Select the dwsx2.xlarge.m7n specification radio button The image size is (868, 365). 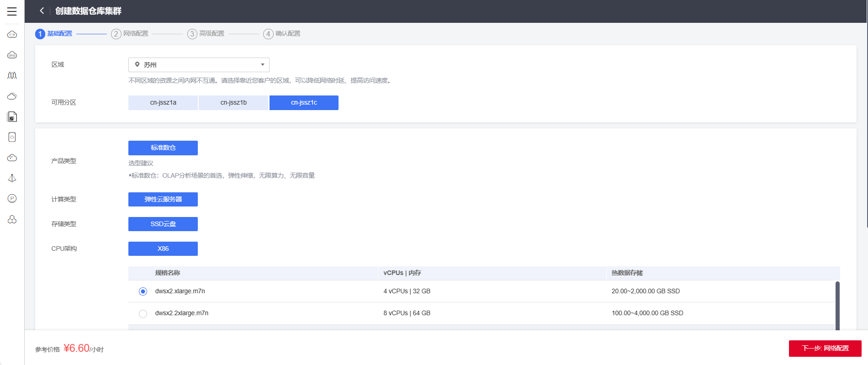tap(143, 291)
